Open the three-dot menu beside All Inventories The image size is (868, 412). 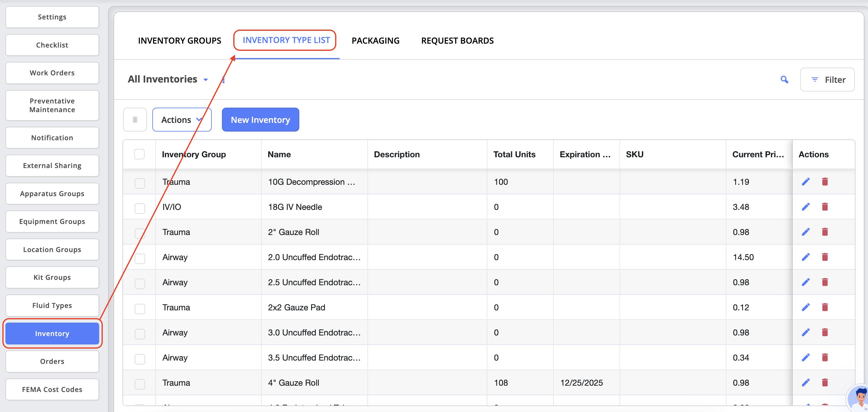coord(223,80)
